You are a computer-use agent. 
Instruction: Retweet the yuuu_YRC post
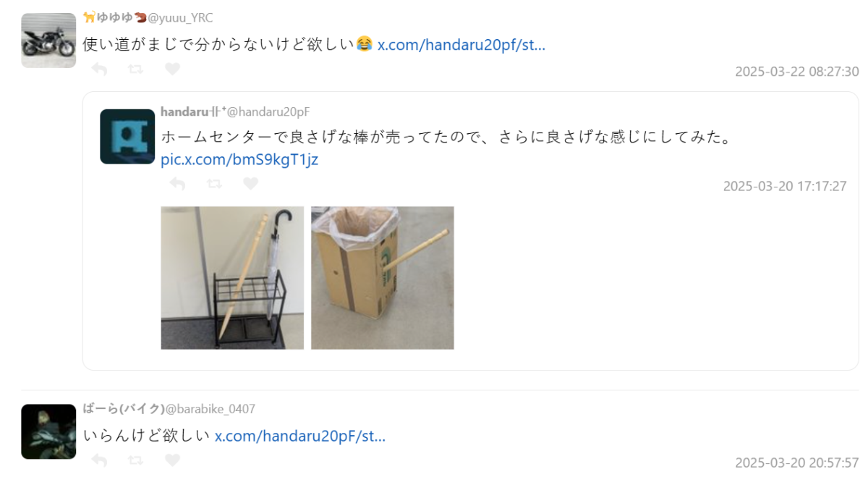tap(135, 69)
